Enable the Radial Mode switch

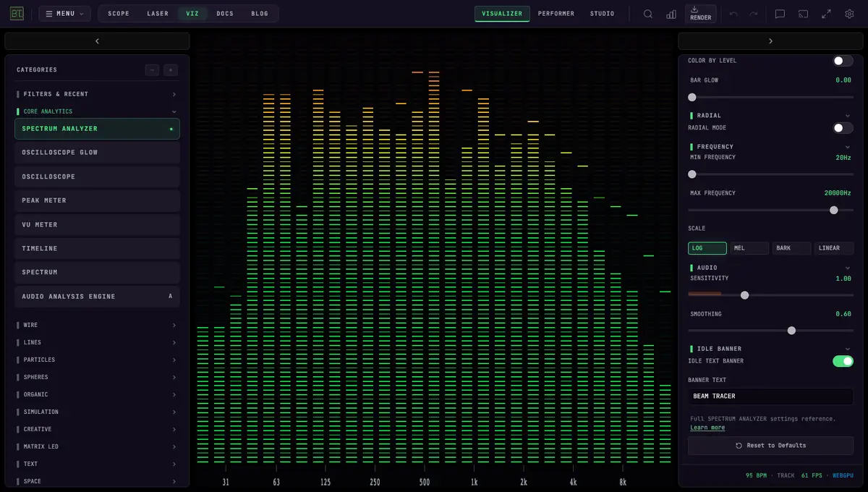click(x=843, y=128)
